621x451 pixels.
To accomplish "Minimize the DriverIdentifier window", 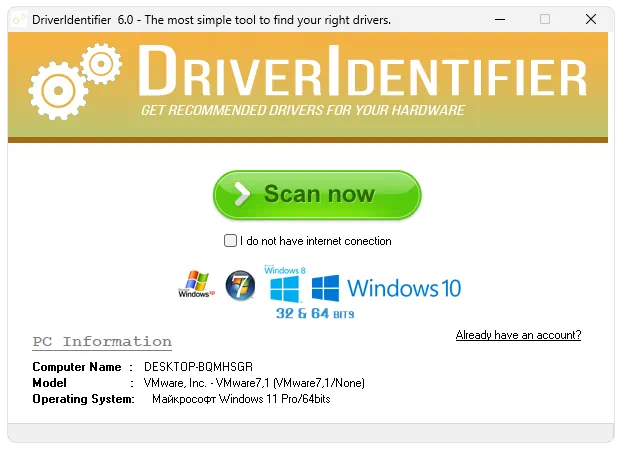I will [x=500, y=19].
